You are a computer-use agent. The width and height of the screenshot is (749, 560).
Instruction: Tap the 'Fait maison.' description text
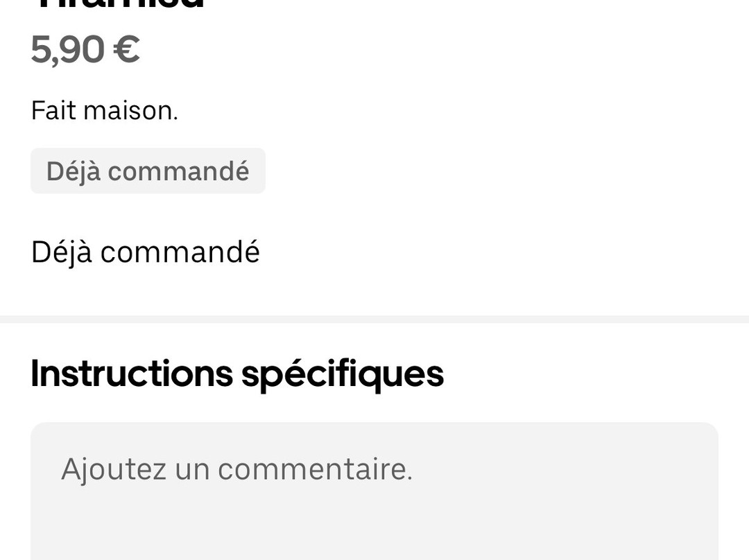tap(105, 110)
